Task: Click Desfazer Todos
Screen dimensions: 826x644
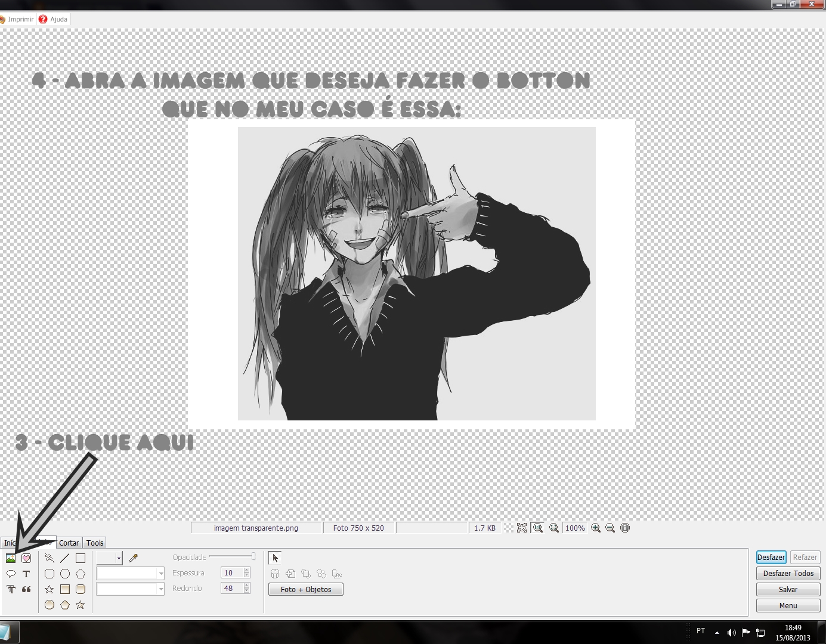Action: pos(788,574)
